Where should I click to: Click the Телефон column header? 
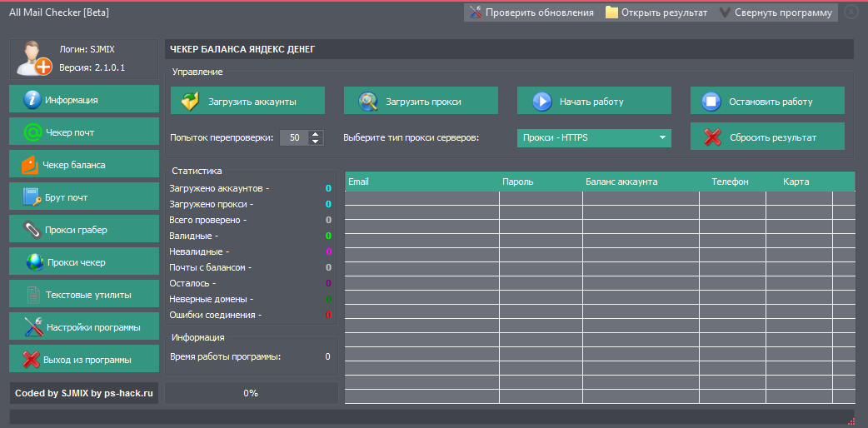(731, 182)
